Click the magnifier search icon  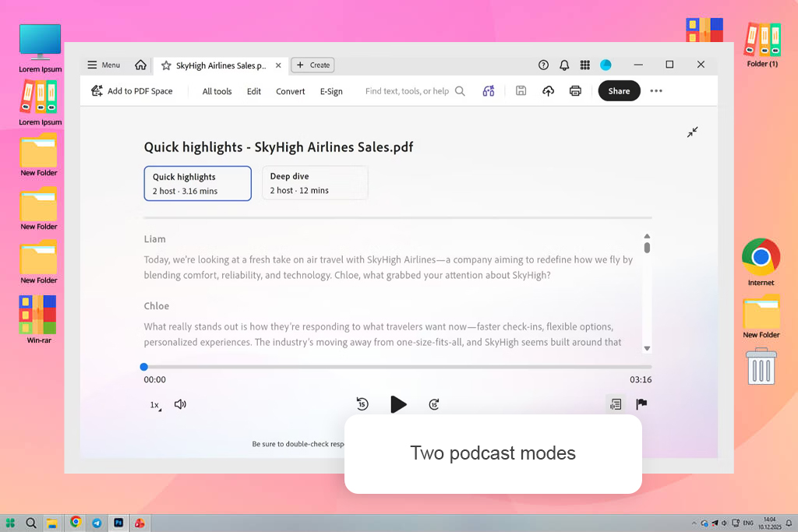460,91
